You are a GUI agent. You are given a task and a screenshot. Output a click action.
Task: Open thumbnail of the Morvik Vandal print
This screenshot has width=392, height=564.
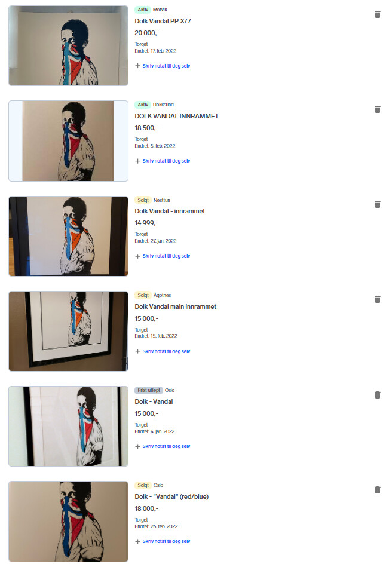pos(68,45)
